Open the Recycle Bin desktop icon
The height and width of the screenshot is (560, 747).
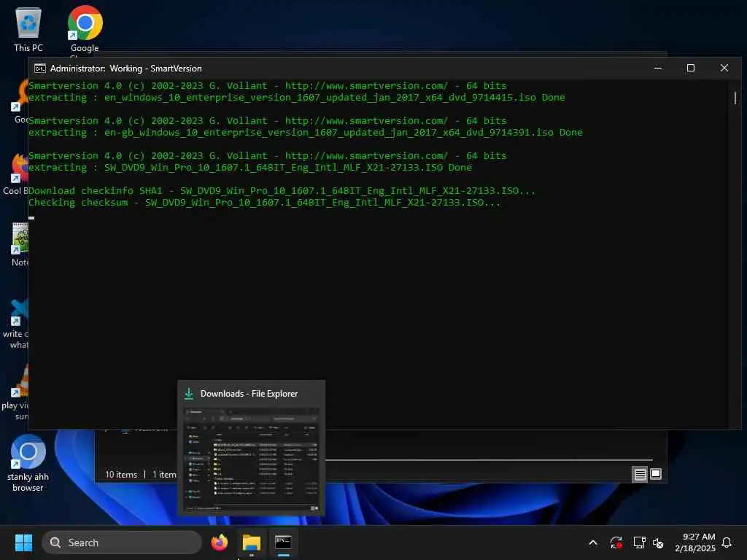pyautogui.click(x=28, y=29)
